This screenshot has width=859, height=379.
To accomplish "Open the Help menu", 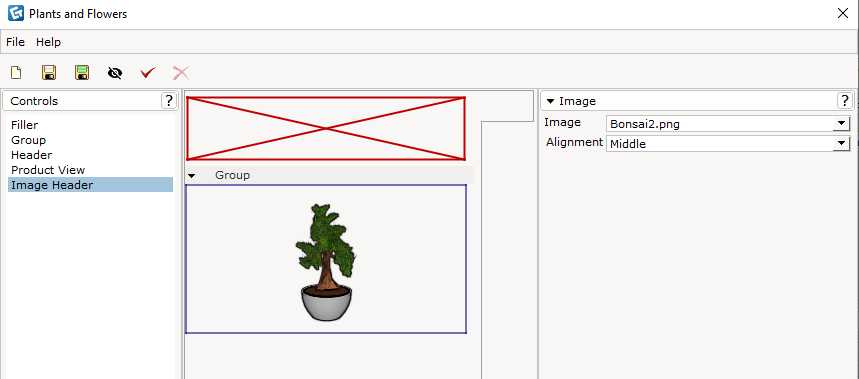I will pos(49,42).
